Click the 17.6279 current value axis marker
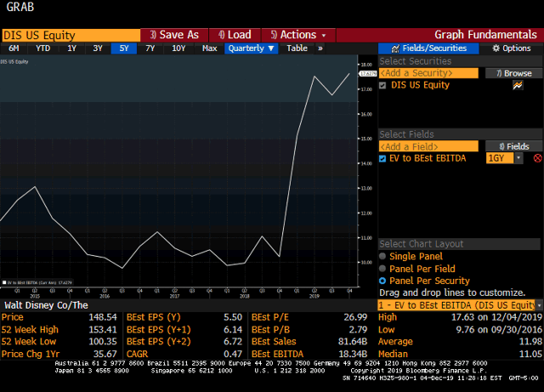Screen dimensions: 544x392 click(368, 74)
